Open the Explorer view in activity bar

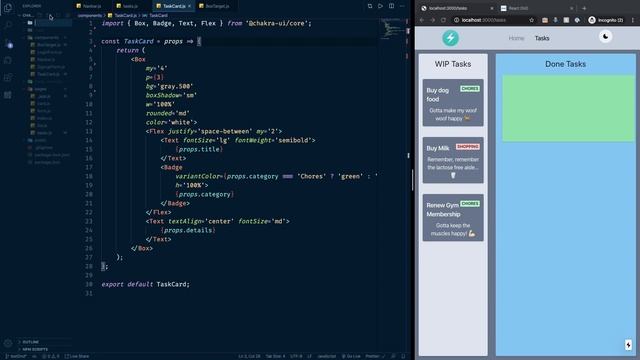coord(8,8)
